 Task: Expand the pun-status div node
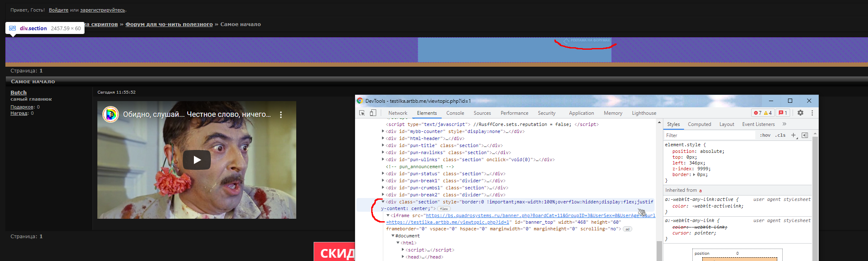383,174
